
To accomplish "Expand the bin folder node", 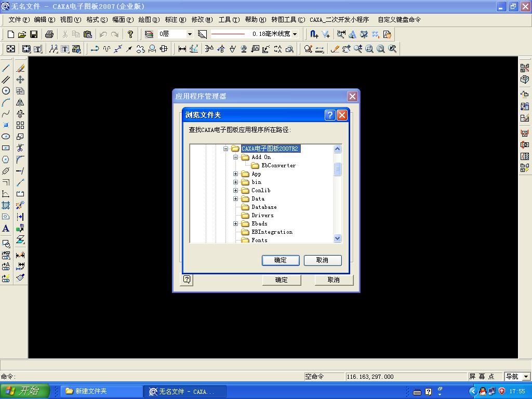I will coord(235,182).
